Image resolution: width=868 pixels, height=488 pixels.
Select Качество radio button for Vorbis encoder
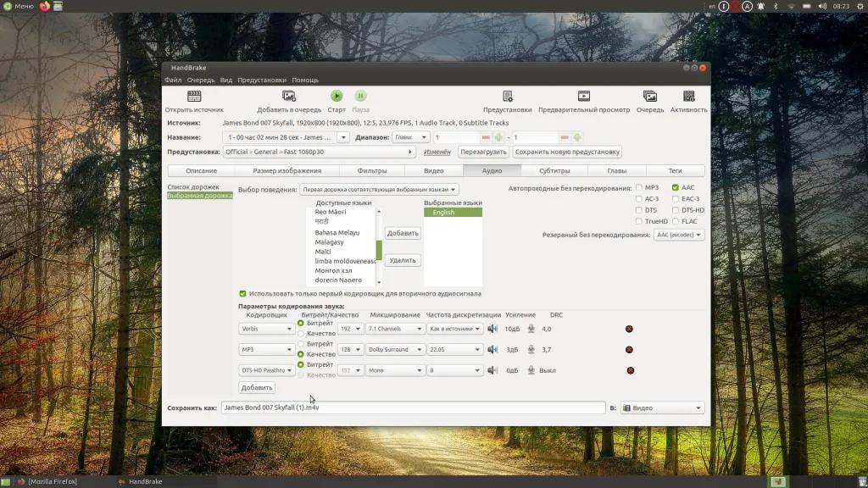click(301, 334)
